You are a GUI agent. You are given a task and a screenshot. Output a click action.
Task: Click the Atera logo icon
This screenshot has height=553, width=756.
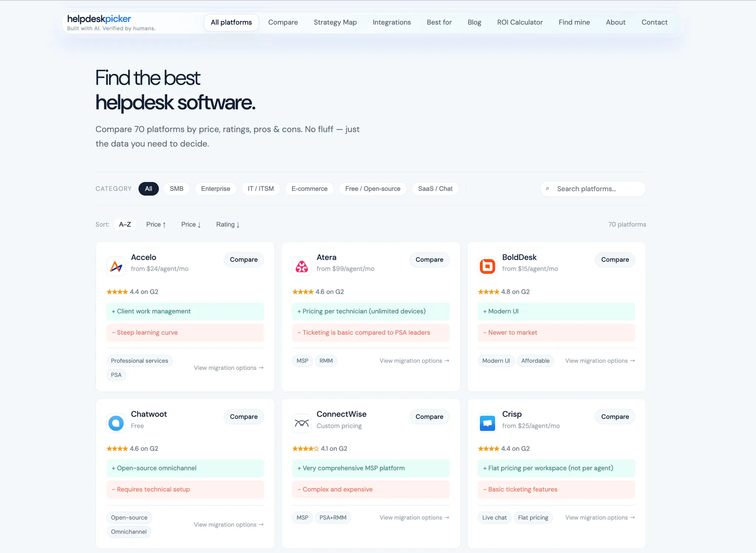(x=302, y=266)
